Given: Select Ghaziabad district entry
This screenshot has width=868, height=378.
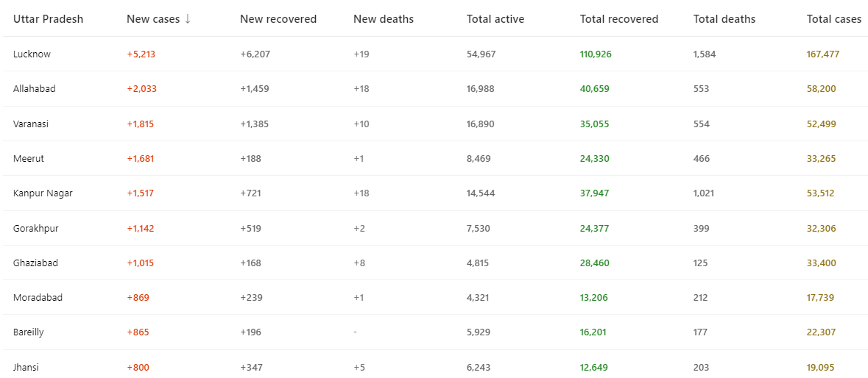Looking at the screenshot, I should [35, 263].
